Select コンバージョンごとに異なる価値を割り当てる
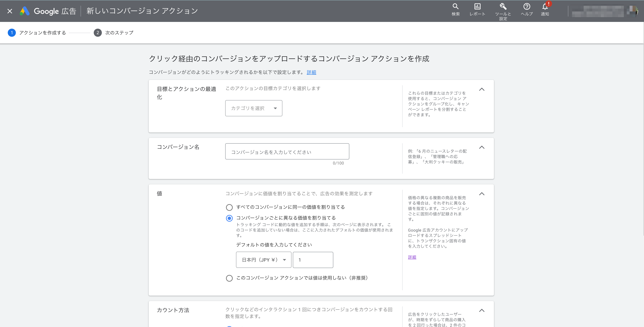644x327 pixels. tap(229, 218)
